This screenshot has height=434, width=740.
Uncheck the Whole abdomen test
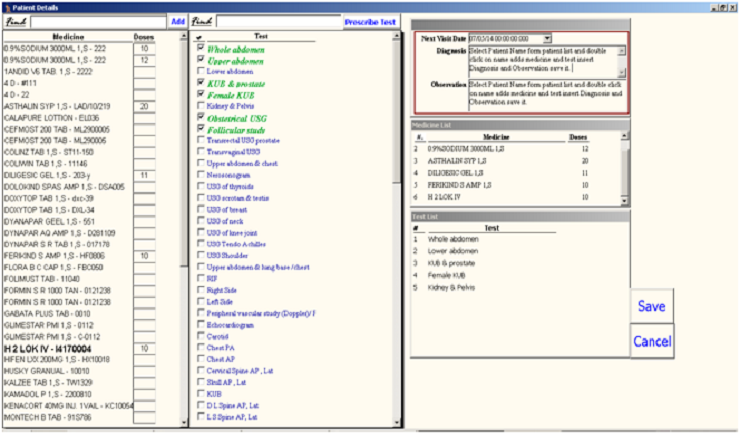pyautogui.click(x=201, y=48)
